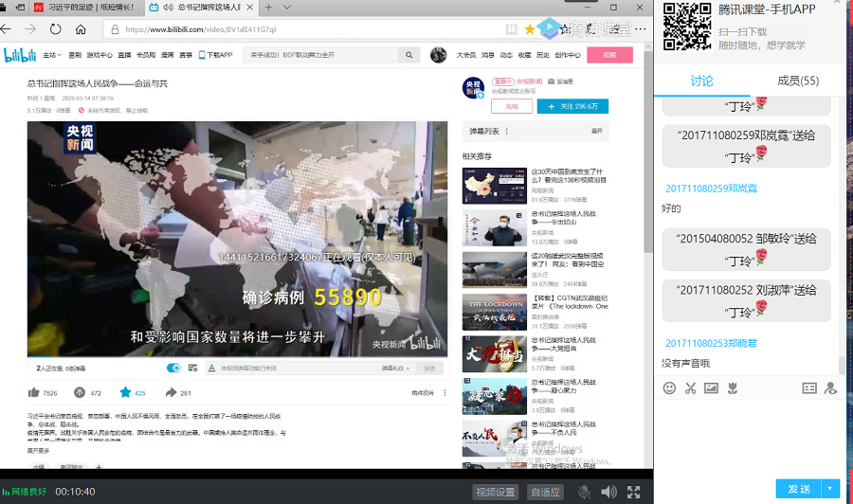Toggle the muted microphone icon
Screen dimensions: 853x504
(584, 492)
